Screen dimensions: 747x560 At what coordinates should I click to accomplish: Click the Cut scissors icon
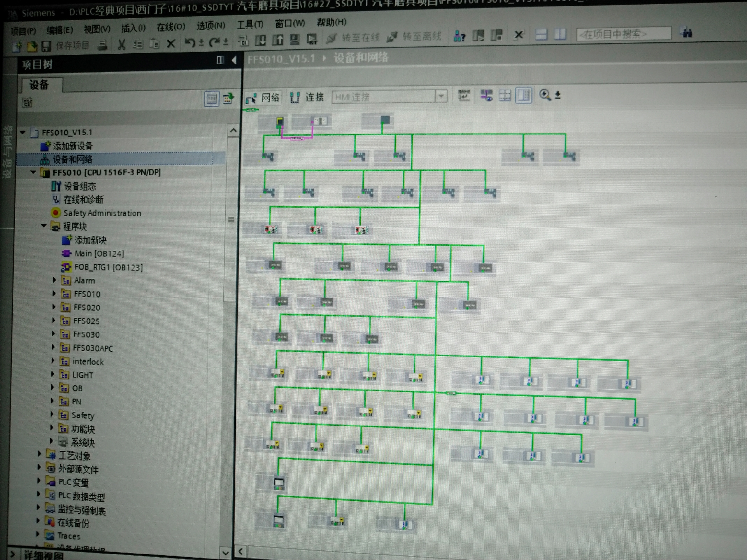(121, 45)
